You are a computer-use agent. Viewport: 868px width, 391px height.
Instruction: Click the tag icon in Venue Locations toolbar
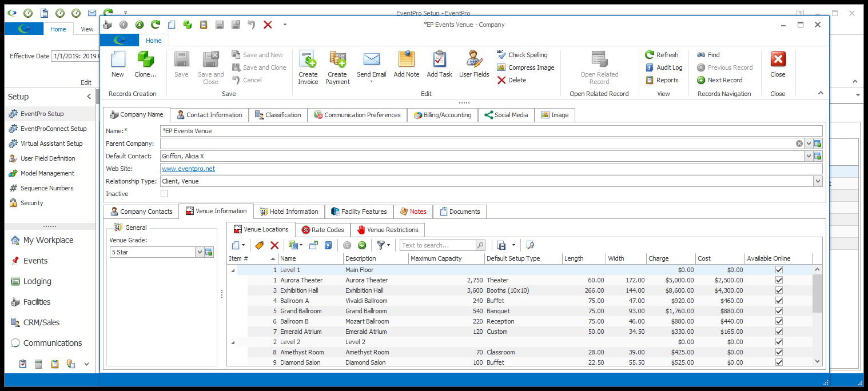259,245
